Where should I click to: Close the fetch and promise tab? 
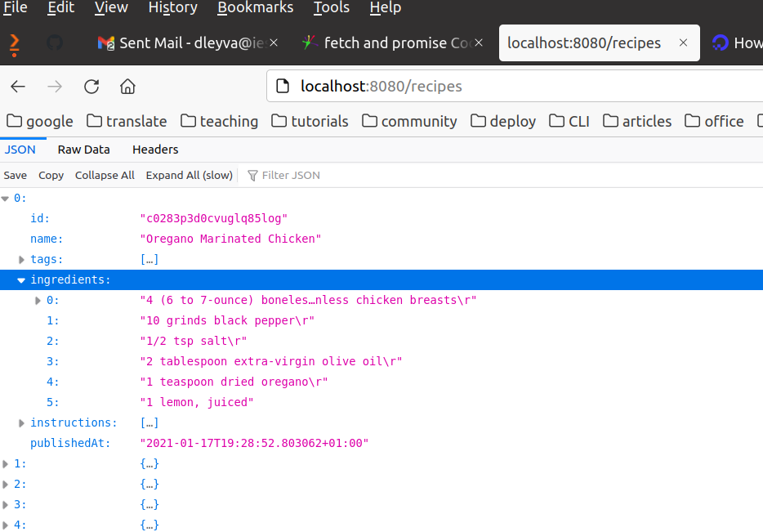479,42
